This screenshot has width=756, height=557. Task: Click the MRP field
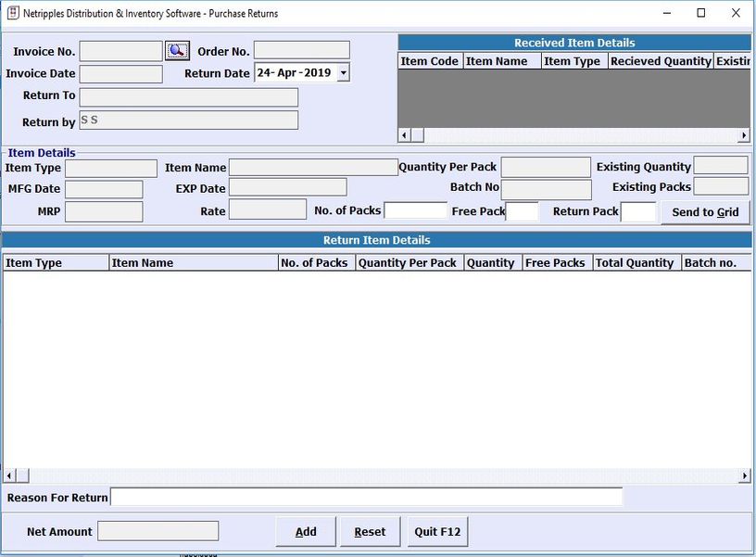(x=104, y=211)
